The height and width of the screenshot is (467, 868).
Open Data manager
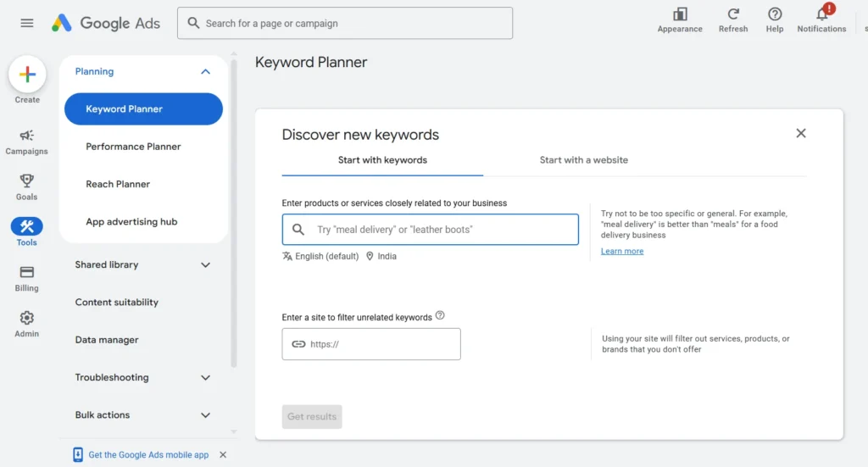click(x=107, y=340)
